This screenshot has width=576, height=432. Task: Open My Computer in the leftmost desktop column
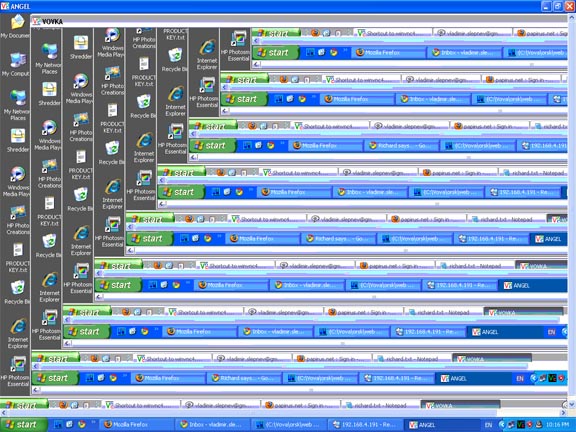pyautogui.click(x=15, y=64)
